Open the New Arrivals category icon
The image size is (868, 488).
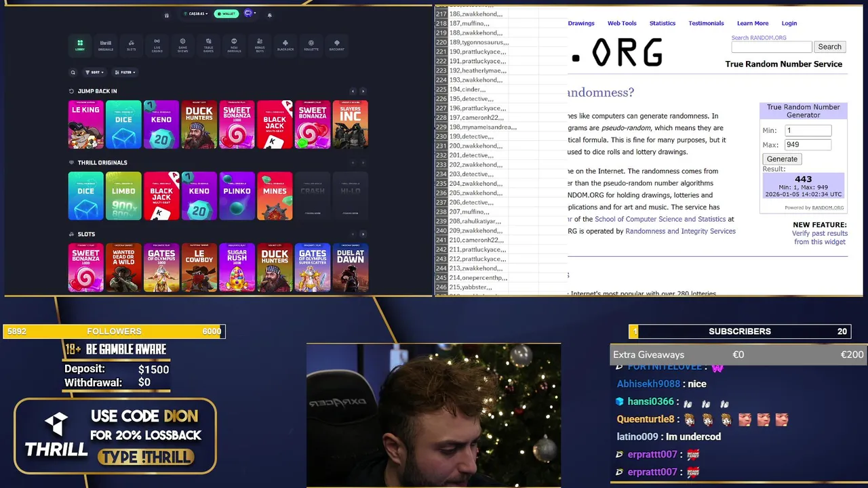tap(234, 45)
